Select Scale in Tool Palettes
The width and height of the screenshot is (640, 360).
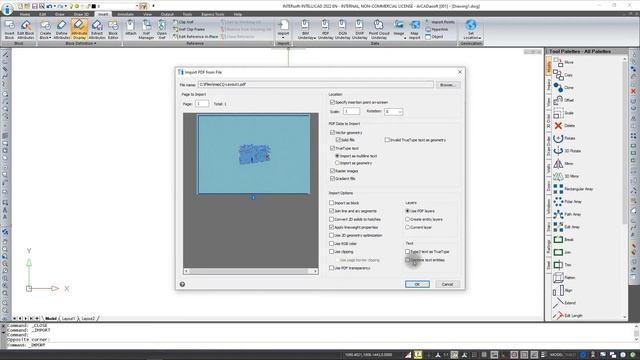(564, 113)
